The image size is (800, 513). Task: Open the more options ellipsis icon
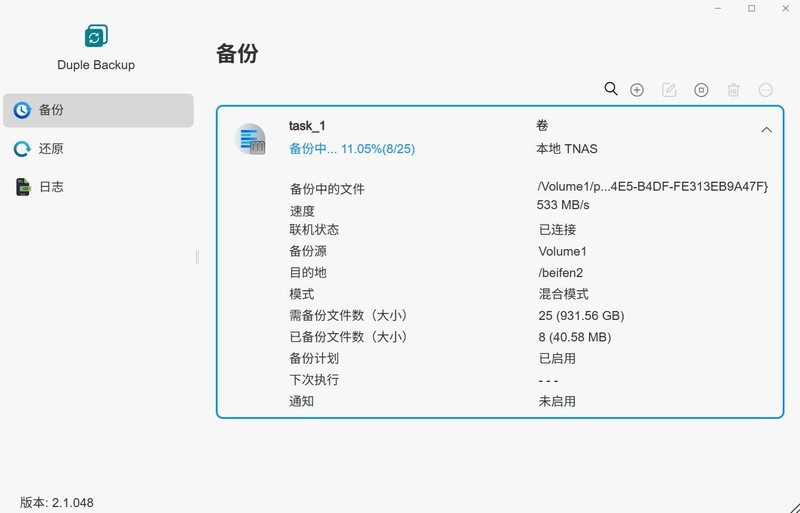coord(765,90)
